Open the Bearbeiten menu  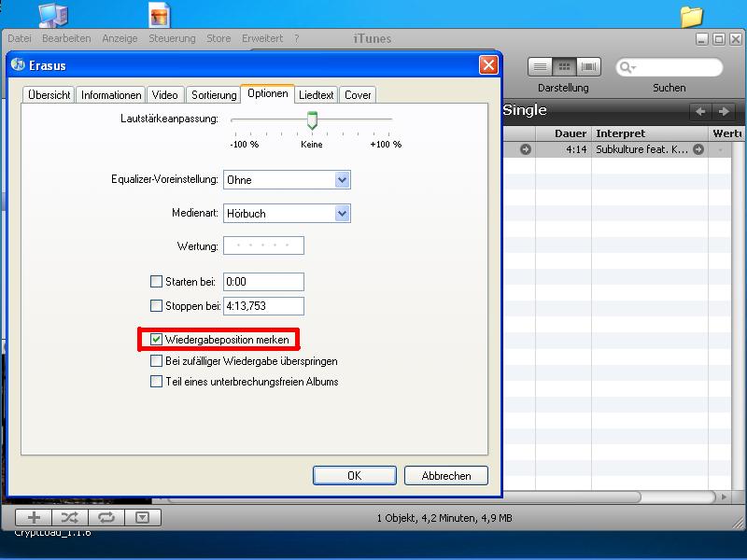[x=66, y=38]
